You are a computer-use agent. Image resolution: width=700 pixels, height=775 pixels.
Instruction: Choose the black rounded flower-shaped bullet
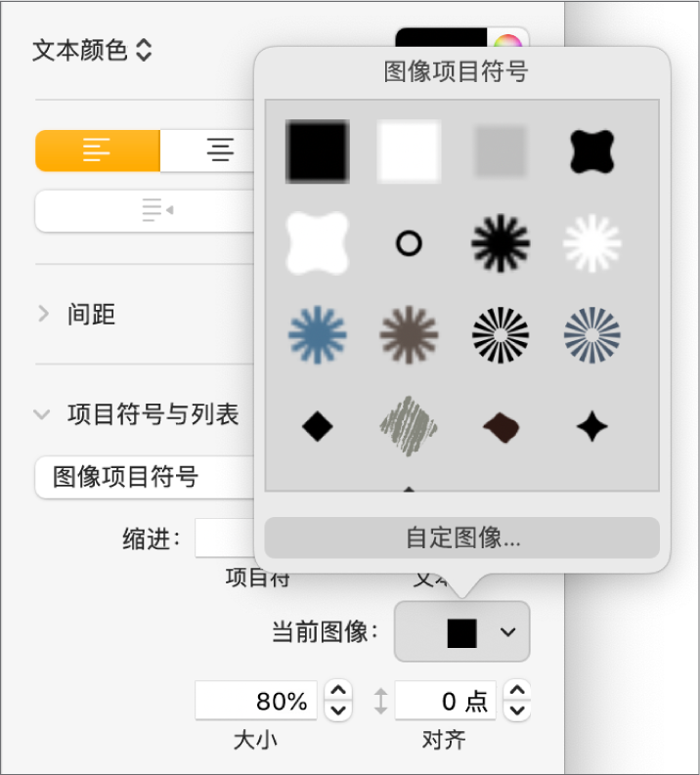tap(591, 151)
